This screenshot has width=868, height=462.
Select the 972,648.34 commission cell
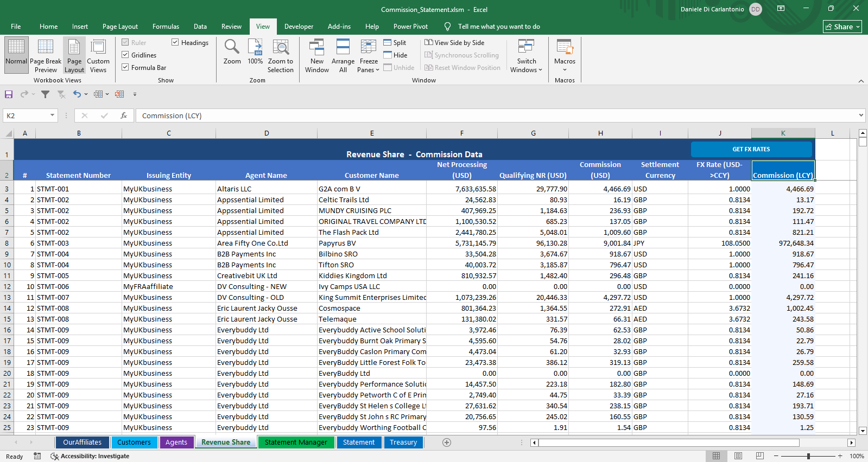coord(783,243)
